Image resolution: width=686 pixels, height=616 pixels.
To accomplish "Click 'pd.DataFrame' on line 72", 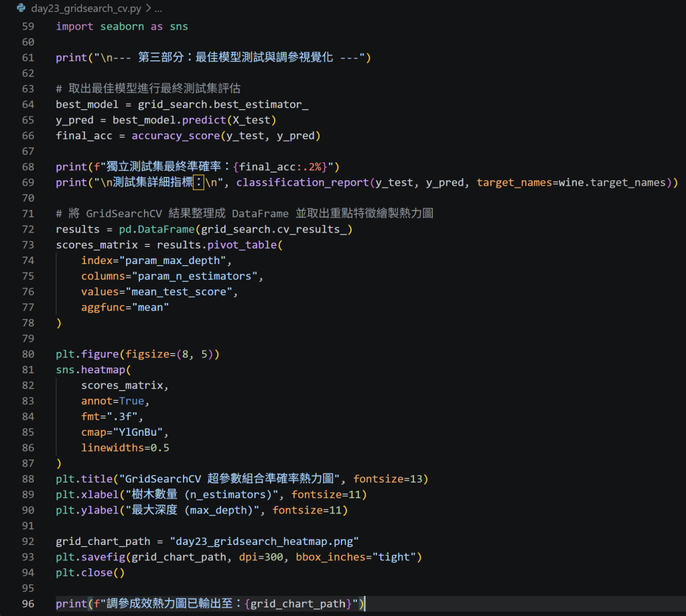I will click(157, 229).
